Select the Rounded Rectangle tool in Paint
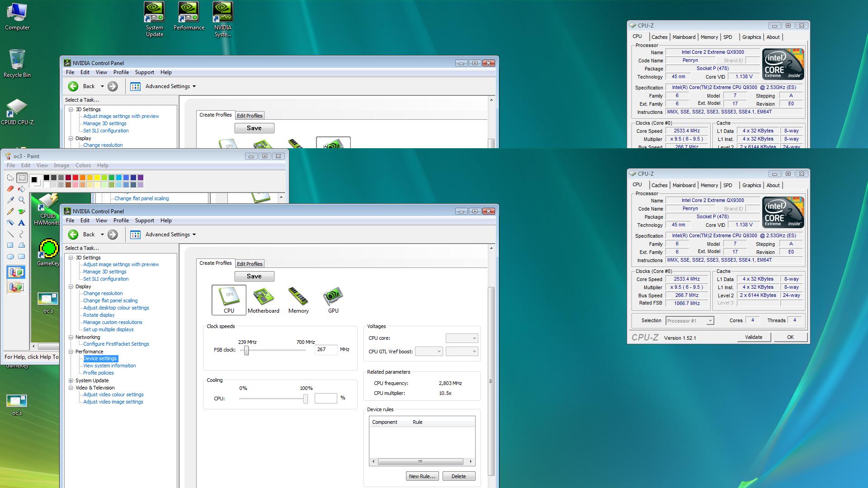This screenshot has height=488, width=868. coord(22,257)
